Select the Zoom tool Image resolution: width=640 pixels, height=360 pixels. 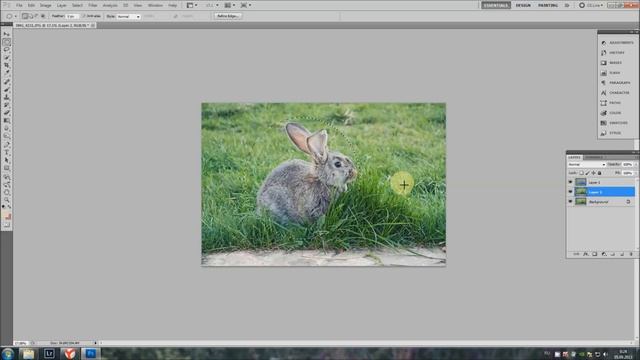(7, 200)
